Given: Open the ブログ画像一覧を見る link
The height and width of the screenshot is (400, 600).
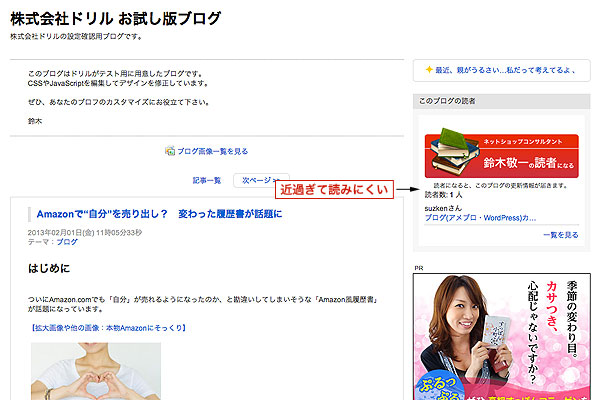Looking at the screenshot, I should tap(212, 151).
